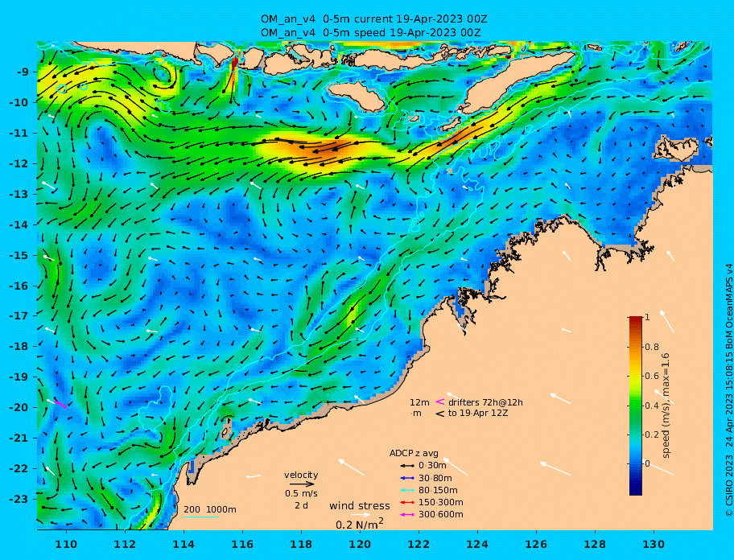Click the '150-300m' legend label

pos(441,502)
